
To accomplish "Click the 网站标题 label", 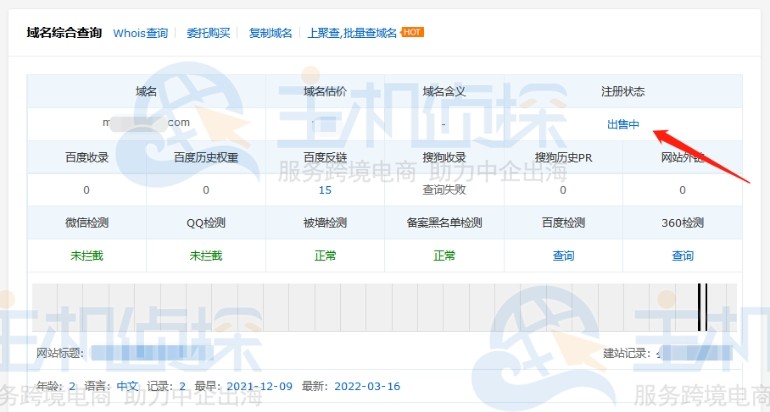I will pyautogui.click(x=60, y=353).
